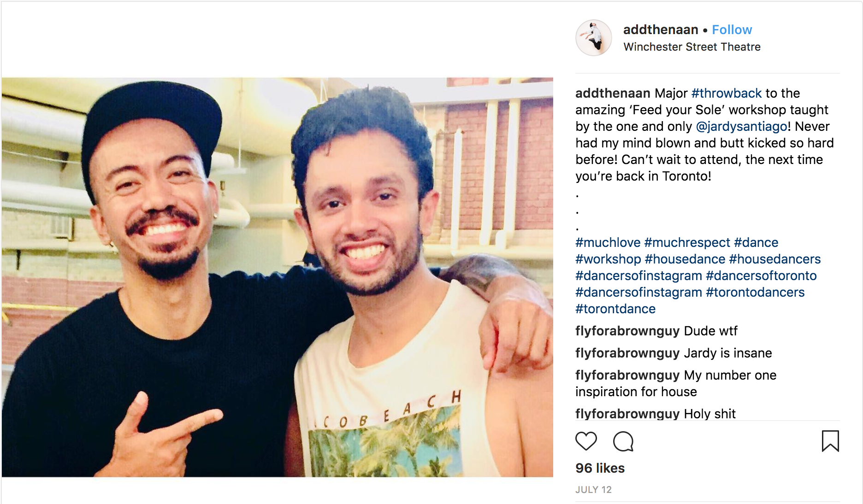View the 96 likes list

pyautogui.click(x=600, y=468)
